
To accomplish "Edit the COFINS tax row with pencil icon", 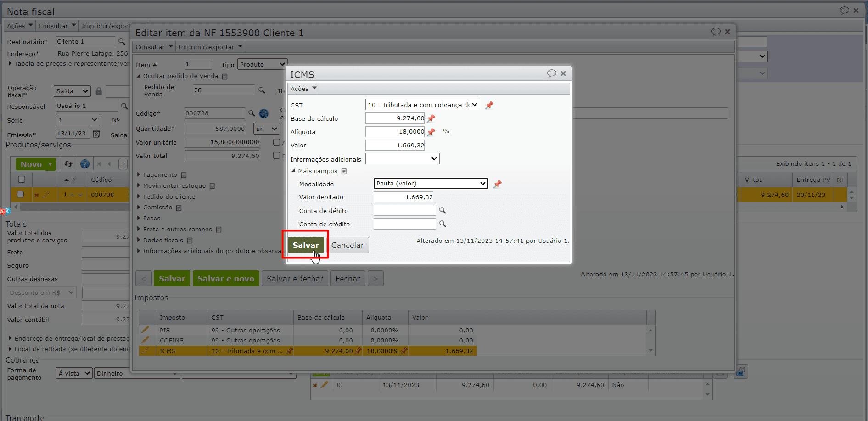I will pos(146,340).
